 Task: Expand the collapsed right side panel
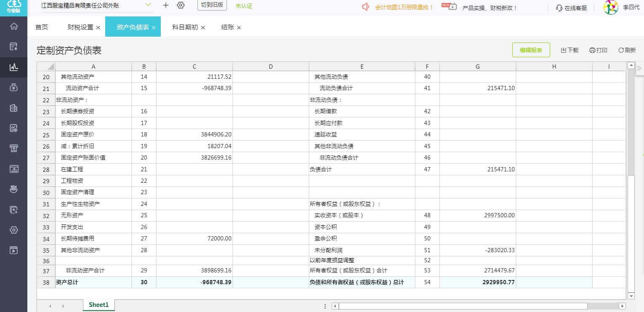pyautogui.click(x=639, y=68)
